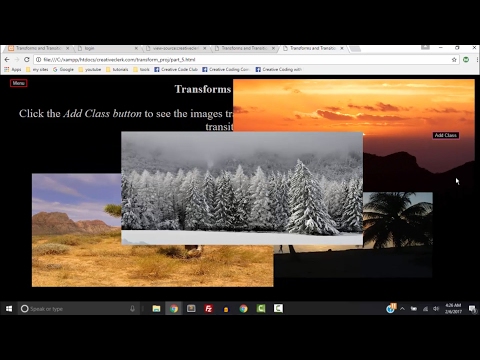Click the red-bordered Menu button
The width and height of the screenshot is (480, 360).
point(19,83)
